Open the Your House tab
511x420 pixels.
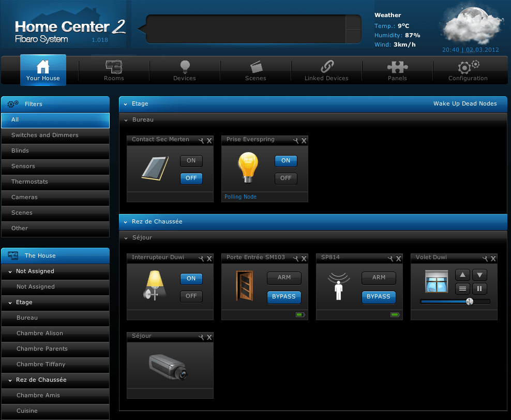tap(43, 70)
